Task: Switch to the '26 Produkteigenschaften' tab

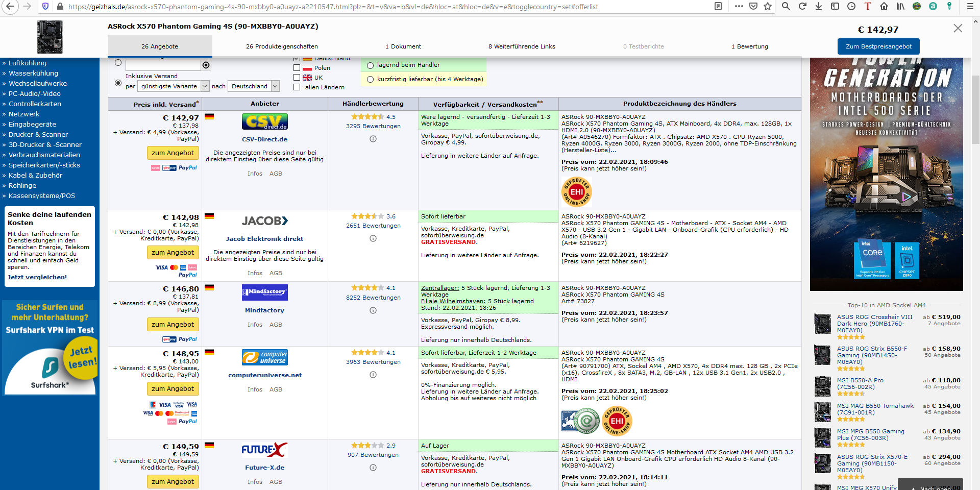Action: [282, 46]
